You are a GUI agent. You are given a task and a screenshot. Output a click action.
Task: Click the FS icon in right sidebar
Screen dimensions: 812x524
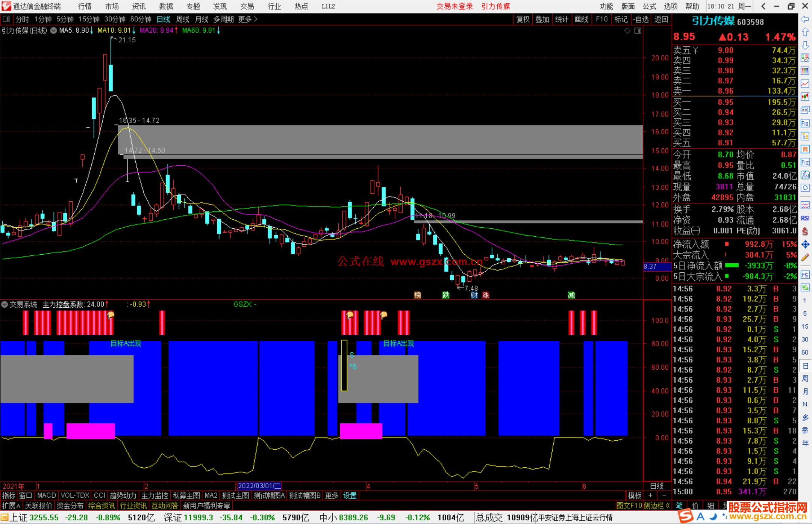pyautogui.click(x=805, y=275)
